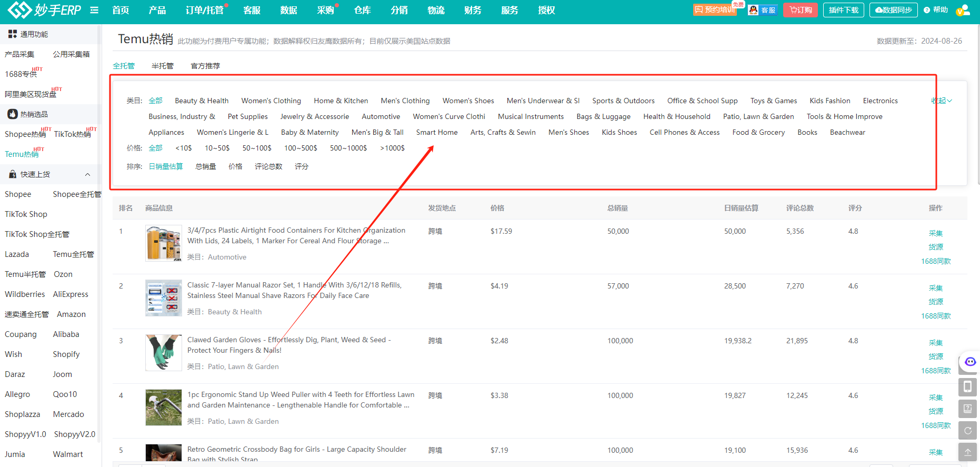The width and height of the screenshot is (980, 467).
Task: Click 1688同款 for the first product
Action: (x=935, y=261)
